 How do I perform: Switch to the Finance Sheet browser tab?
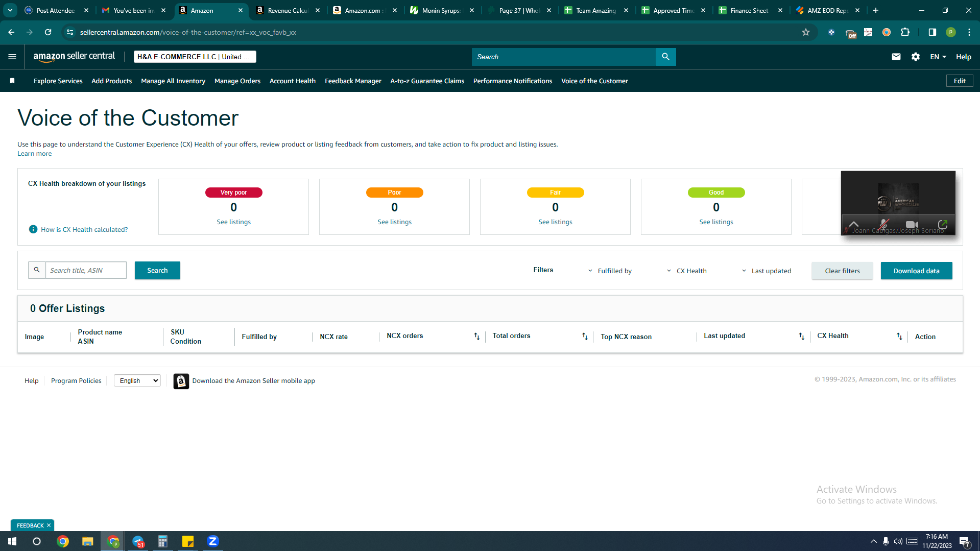pyautogui.click(x=751, y=10)
